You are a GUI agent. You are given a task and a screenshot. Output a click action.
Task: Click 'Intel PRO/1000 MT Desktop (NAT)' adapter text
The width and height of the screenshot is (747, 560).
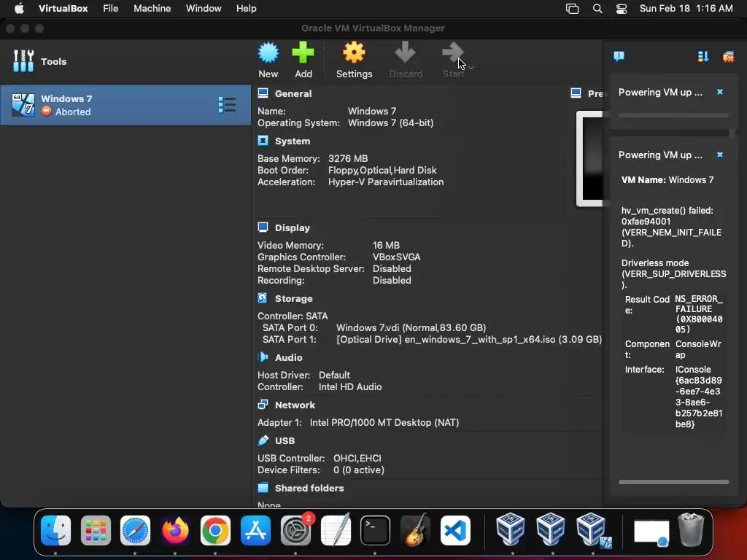(x=384, y=422)
